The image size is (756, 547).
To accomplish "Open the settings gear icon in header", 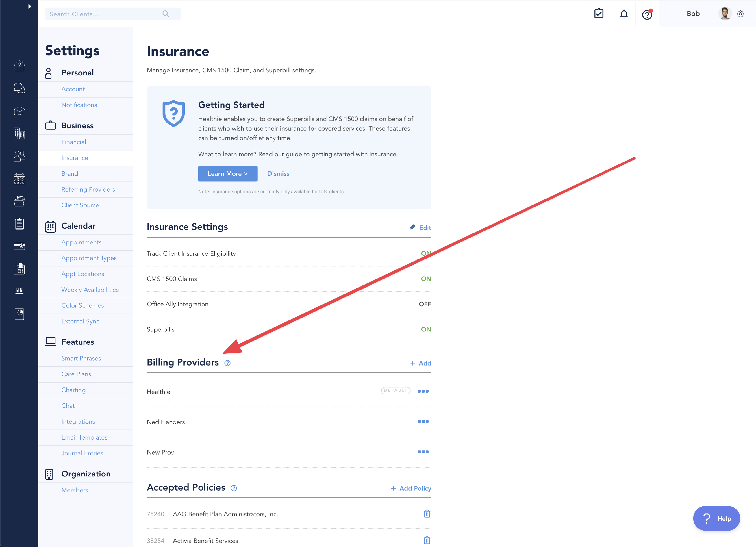I will click(x=740, y=14).
